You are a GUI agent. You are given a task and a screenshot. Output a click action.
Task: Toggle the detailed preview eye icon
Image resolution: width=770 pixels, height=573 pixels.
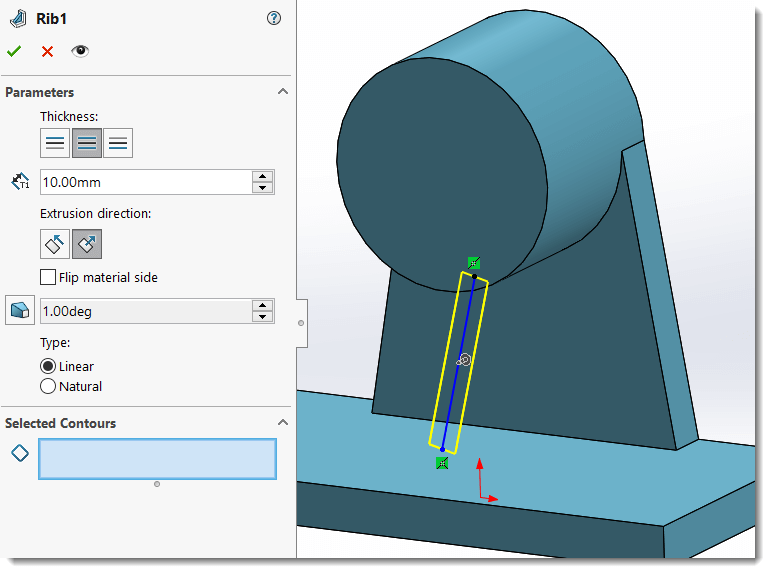pyautogui.click(x=80, y=52)
